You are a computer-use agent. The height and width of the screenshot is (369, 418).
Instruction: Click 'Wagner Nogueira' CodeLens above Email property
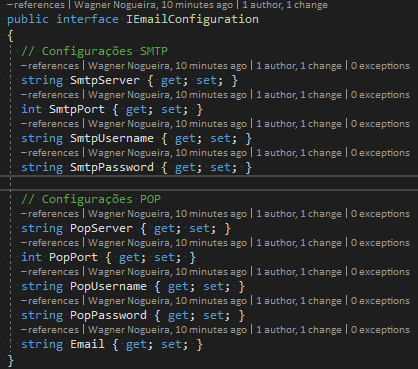(167, 330)
